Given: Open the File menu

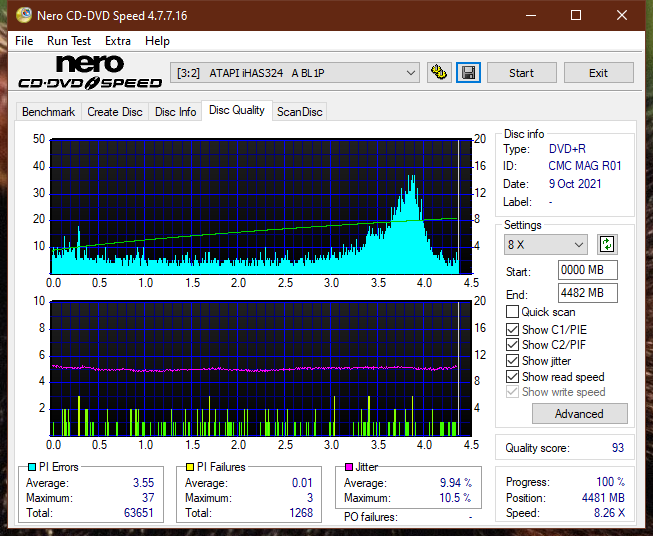Looking at the screenshot, I should (24, 41).
